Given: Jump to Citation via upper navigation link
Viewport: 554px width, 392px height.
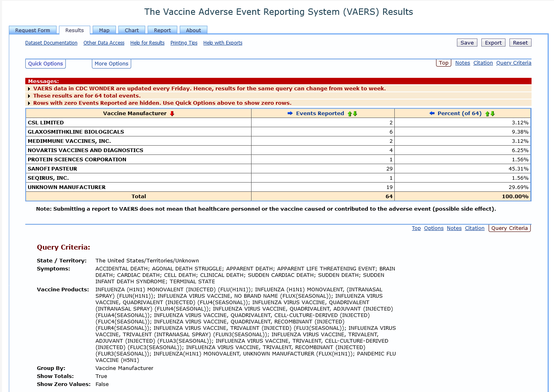Looking at the screenshot, I should (483, 63).
